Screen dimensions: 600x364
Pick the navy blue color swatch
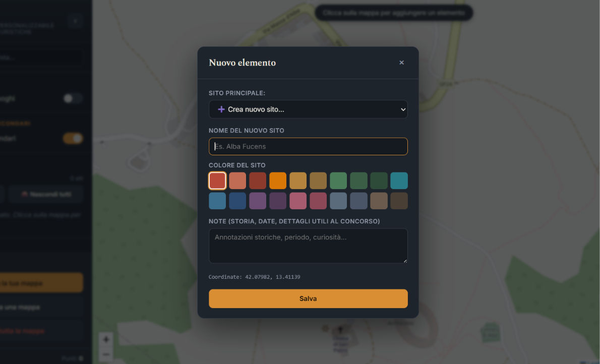click(237, 201)
